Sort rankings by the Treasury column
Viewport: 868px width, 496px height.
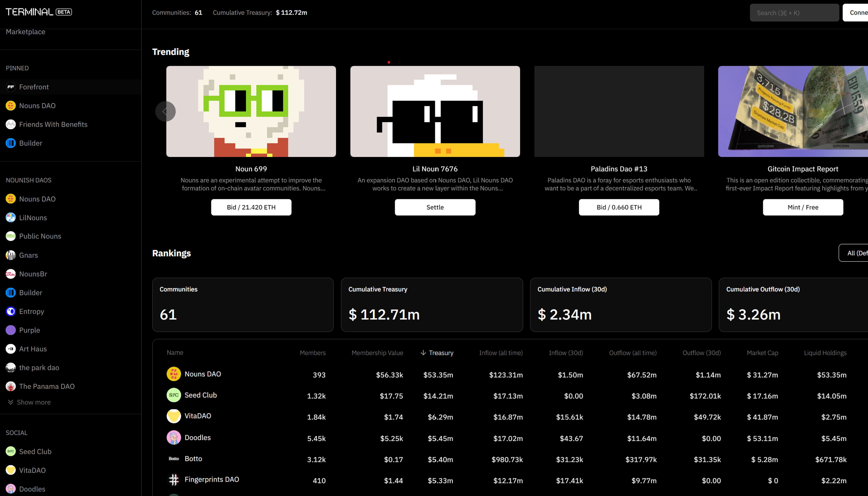coord(437,353)
